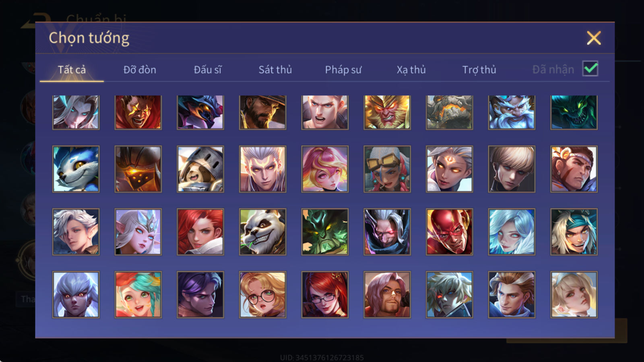This screenshot has height=362, width=644.
Task: Pick the hero wearing aviator goggles
Action: (x=387, y=169)
